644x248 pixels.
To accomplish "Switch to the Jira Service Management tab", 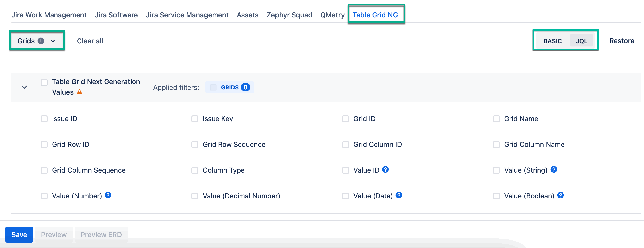I will click(187, 15).
